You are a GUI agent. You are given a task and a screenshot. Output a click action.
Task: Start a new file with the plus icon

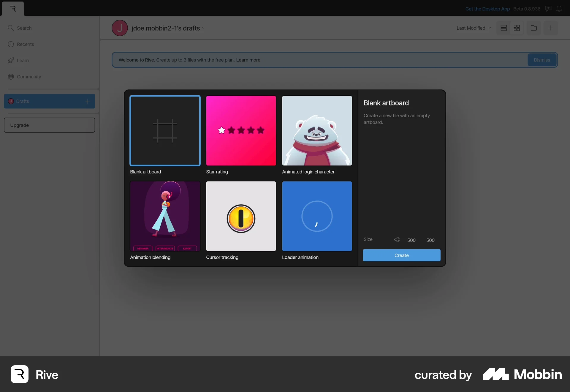(551, 28)
